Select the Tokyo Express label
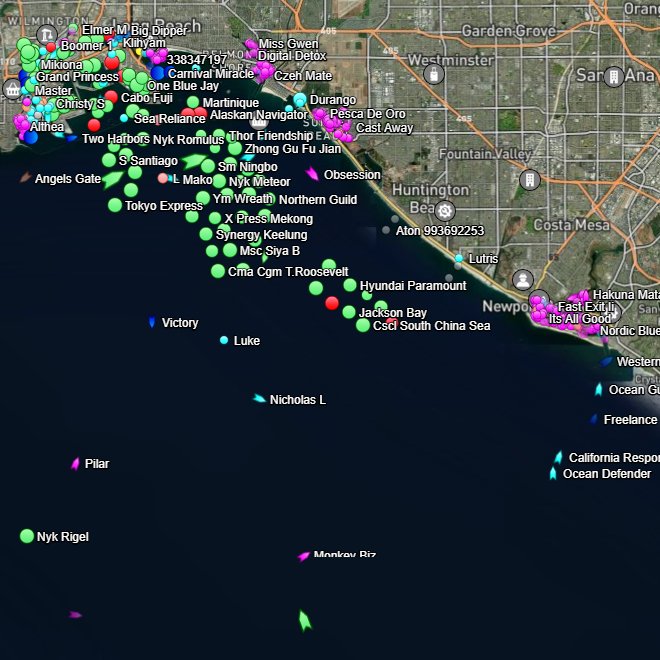 pyautogui.click(x=164, y=205)
